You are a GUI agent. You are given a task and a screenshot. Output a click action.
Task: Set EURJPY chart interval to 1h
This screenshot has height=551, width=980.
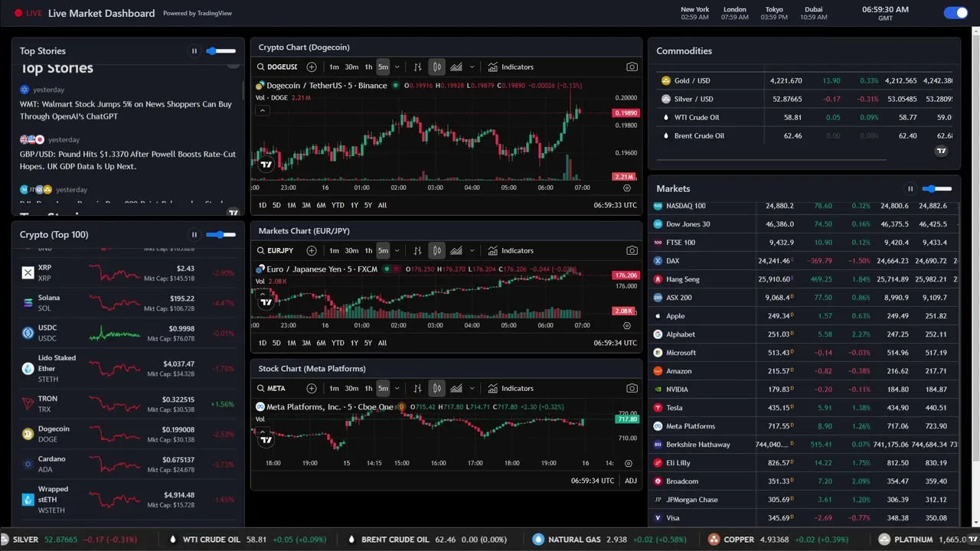(x=368, y=251)
